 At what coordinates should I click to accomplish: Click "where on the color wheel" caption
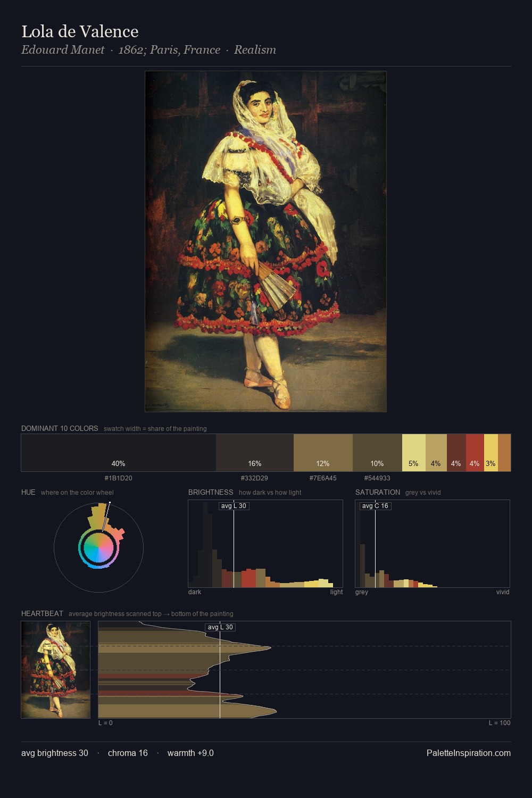(77, 493)
